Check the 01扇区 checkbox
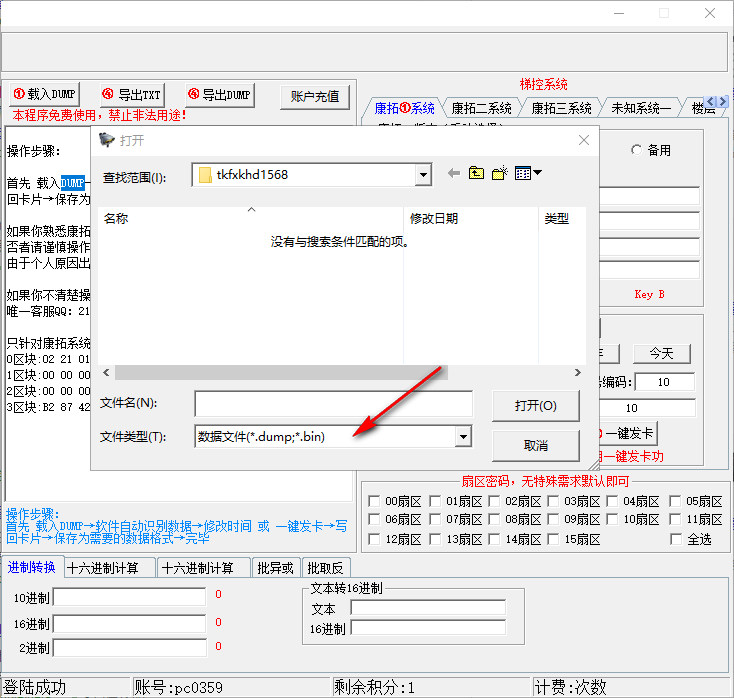 tap(435, 501)
